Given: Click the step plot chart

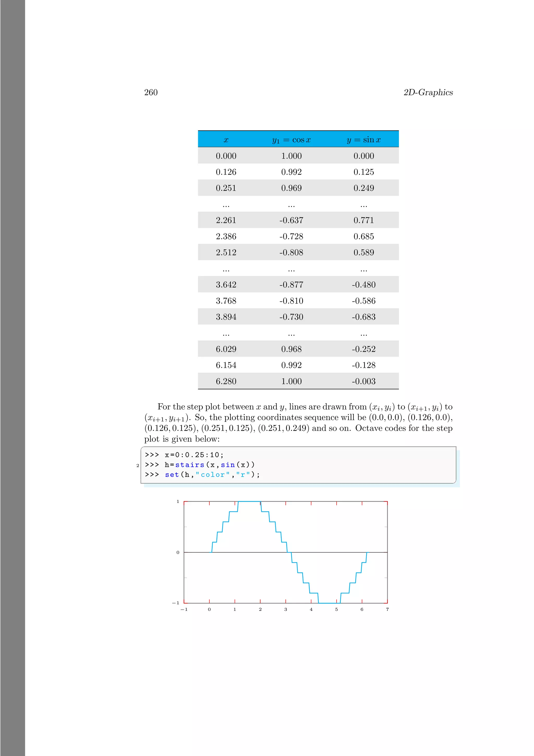Looking at the screenshot, I should point(285,553).
